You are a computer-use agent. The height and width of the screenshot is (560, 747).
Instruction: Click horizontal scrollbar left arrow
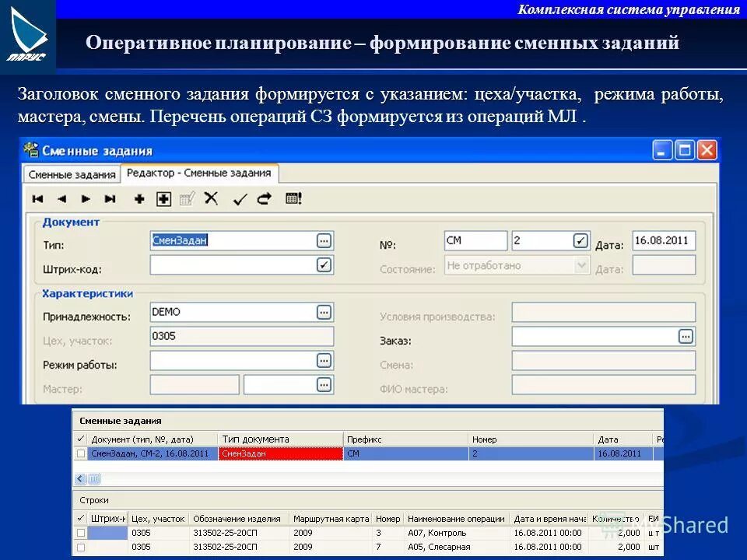pyautogui.click(x=80, y=478)
